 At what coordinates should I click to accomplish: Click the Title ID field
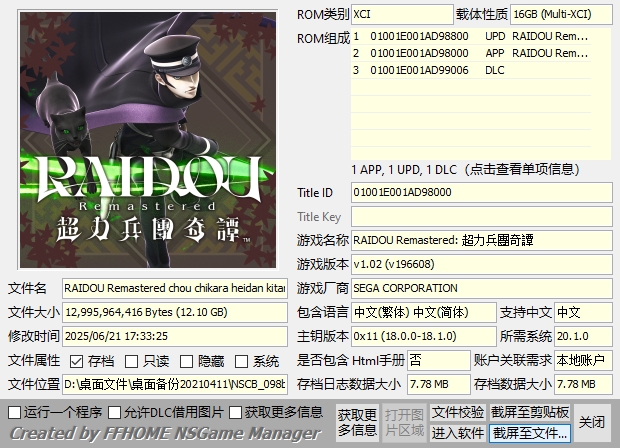click(482, 193)
